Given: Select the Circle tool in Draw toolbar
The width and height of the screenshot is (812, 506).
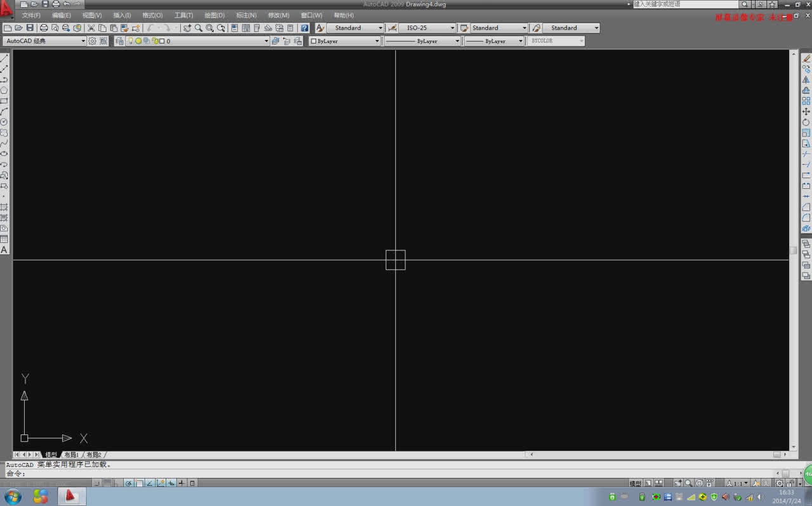Looking at the screenshot, I should (4, 122).
